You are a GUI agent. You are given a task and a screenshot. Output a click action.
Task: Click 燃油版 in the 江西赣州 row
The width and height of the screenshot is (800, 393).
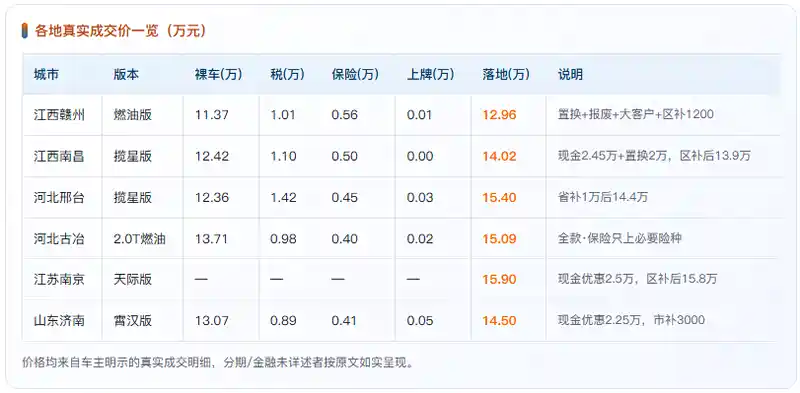pos(133,115)
